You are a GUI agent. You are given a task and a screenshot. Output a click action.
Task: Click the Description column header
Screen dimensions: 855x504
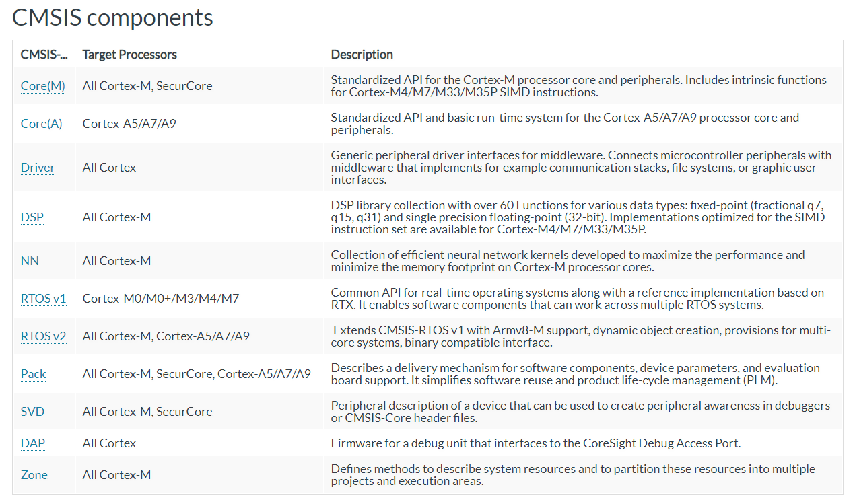click(x=362, y=54)
